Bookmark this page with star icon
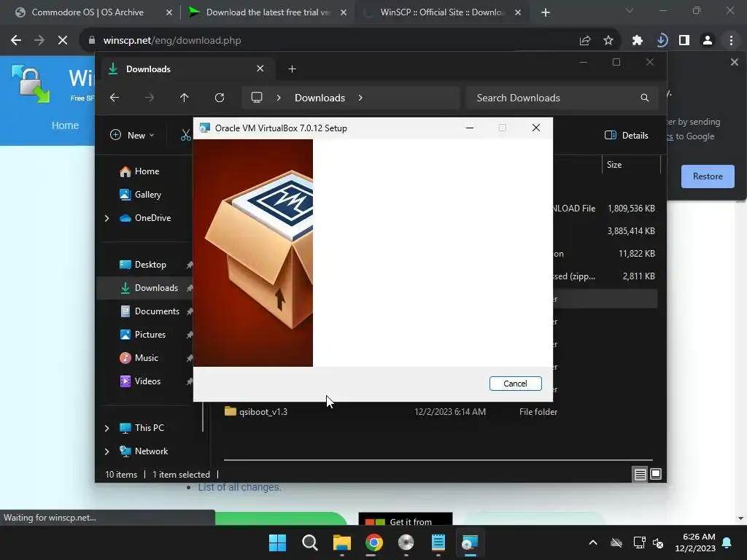This screenshot has width=747, height=560. (608, 41)
